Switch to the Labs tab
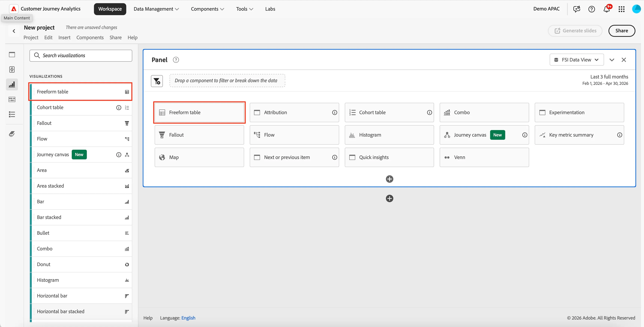The height and width of the screenshot is (327, 644). [x=270, y=9]
